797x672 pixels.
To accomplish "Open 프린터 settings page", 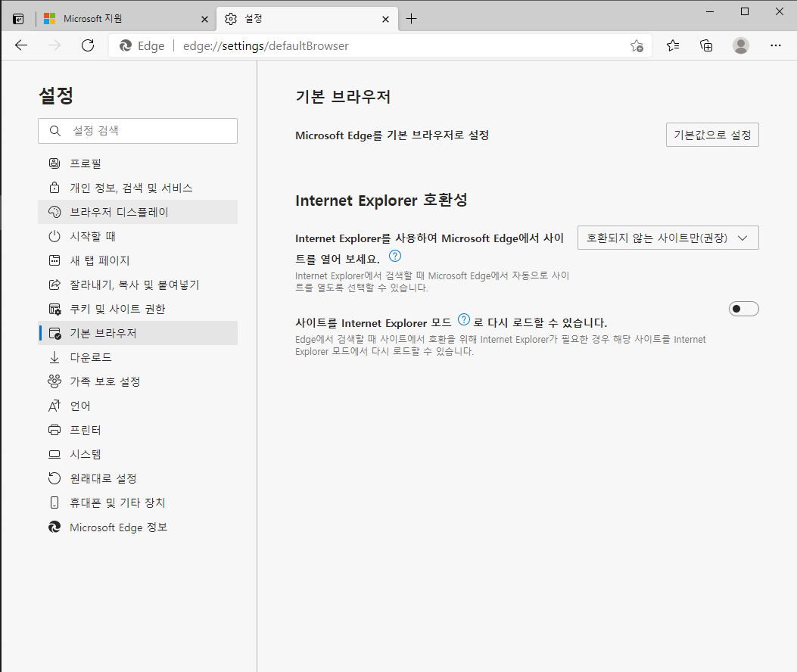I will point(138,430).
